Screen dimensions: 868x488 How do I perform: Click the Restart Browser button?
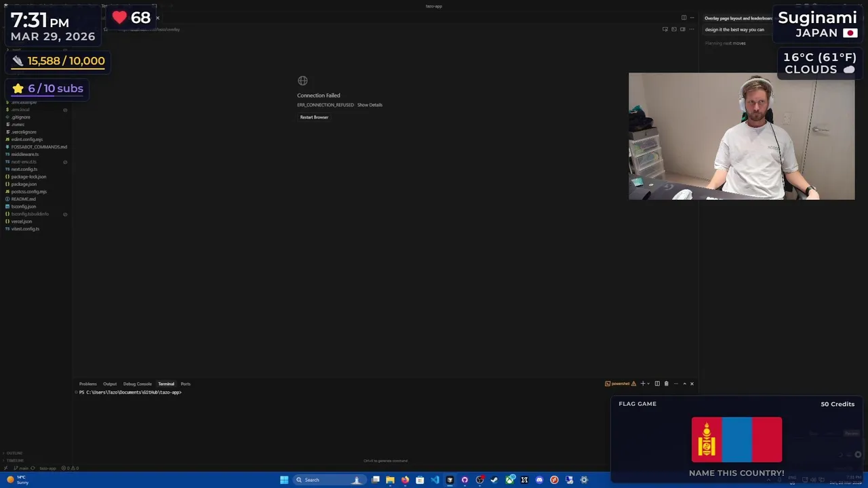point(314,117)
